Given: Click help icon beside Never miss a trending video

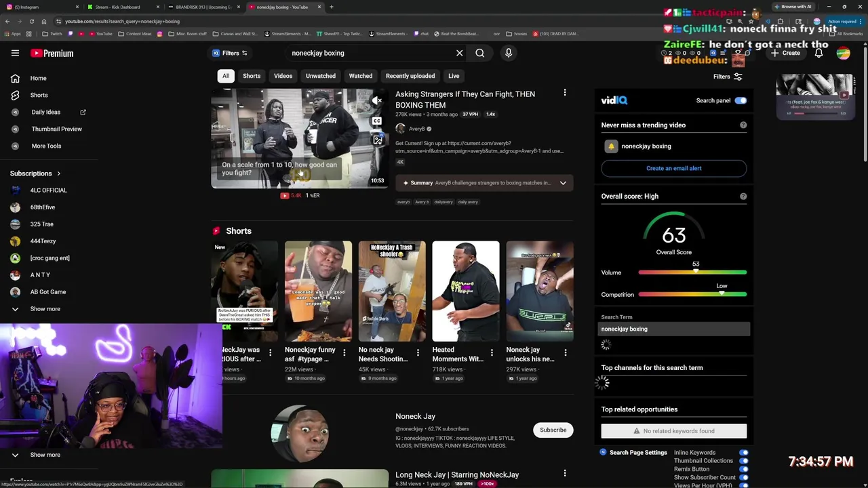Looking at the screenshot, I should 743,125.
